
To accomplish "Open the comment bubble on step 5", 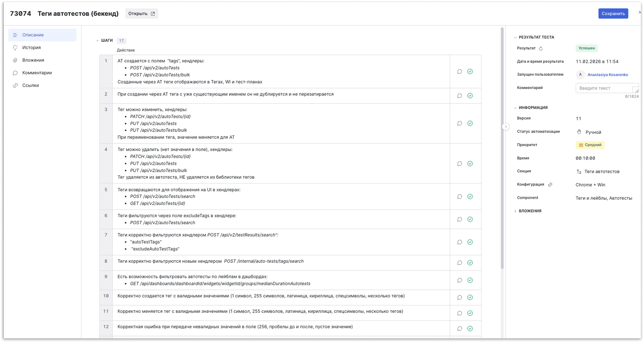I will [459, 197].
